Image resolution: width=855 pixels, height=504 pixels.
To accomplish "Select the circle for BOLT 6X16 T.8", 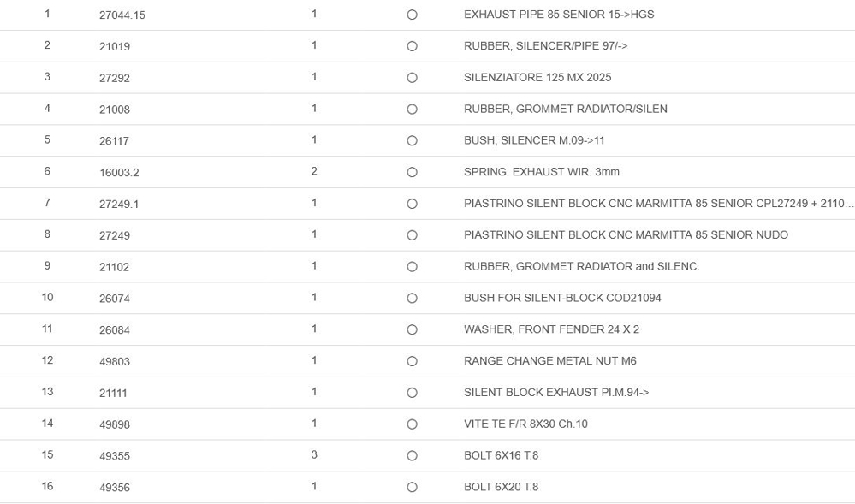I will [412, 456].
